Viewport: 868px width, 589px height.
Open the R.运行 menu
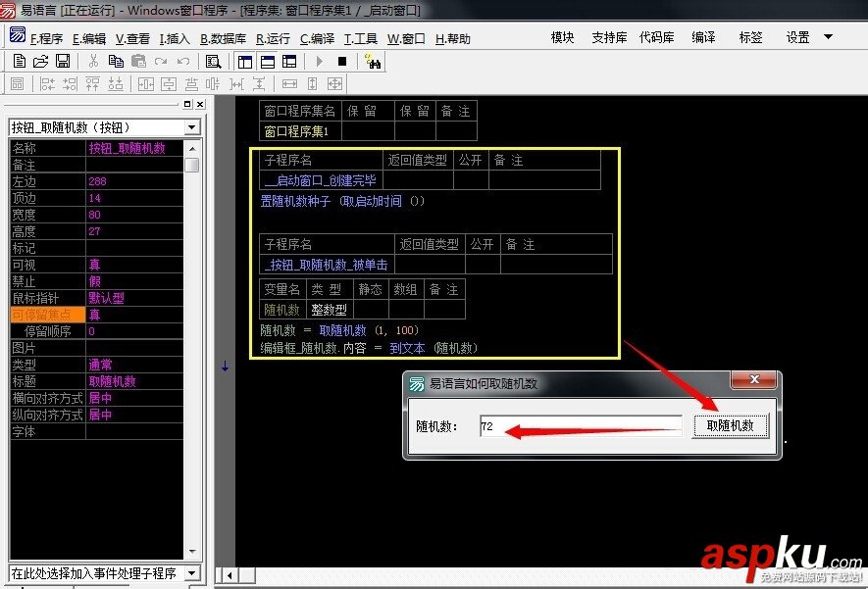273,39
